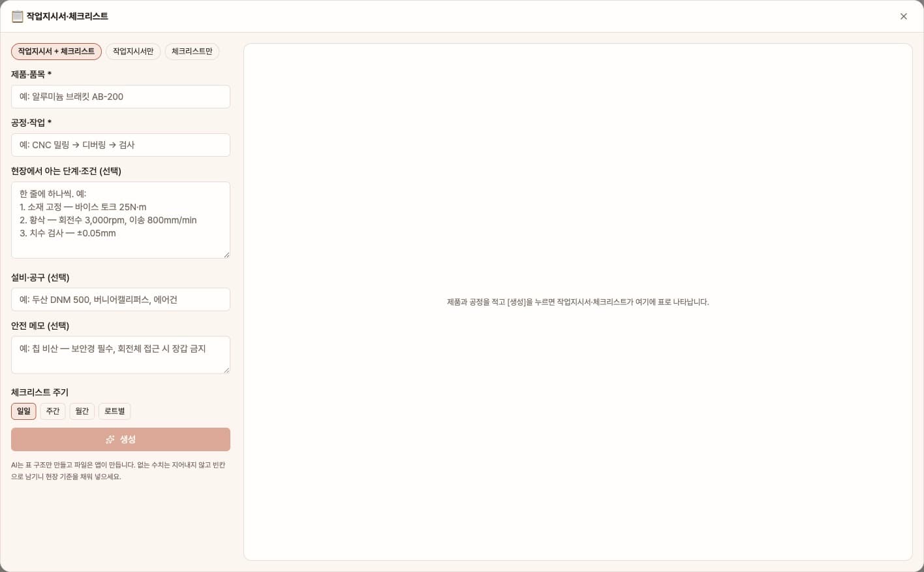Click the 체크리스트 주기 label
The width and height of the screenshot is (924, 572).
[x=40, y=392]
